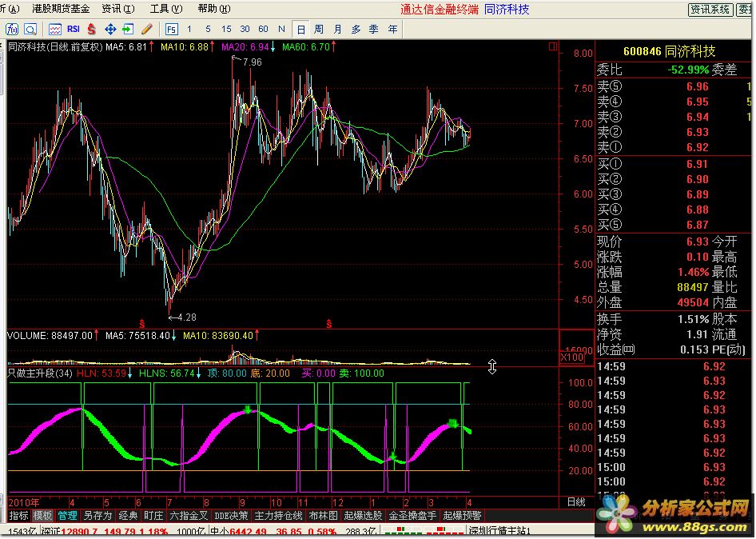This screenshot has height=539, width=756.
Task: Click the 4.28 low price label
Action: click(186, 317)
